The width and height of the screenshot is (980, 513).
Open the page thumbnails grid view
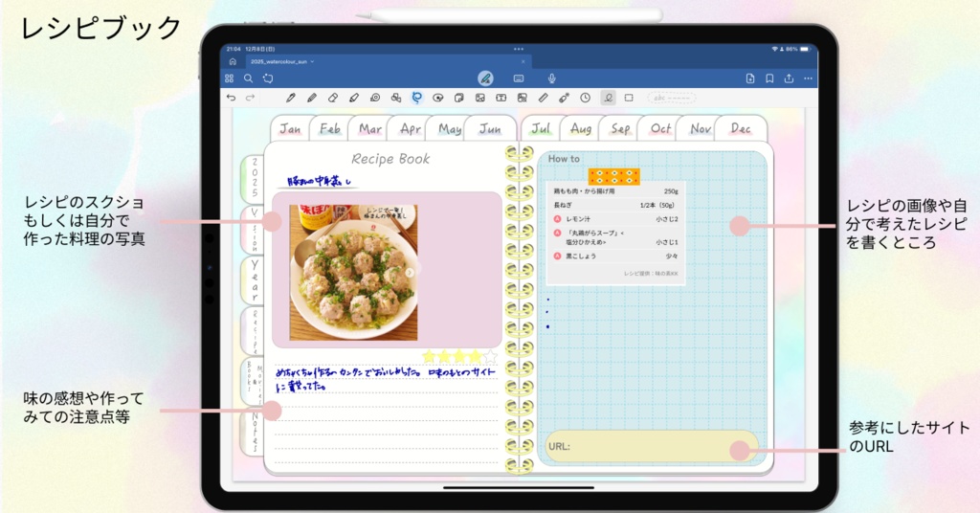coord(230,78)
